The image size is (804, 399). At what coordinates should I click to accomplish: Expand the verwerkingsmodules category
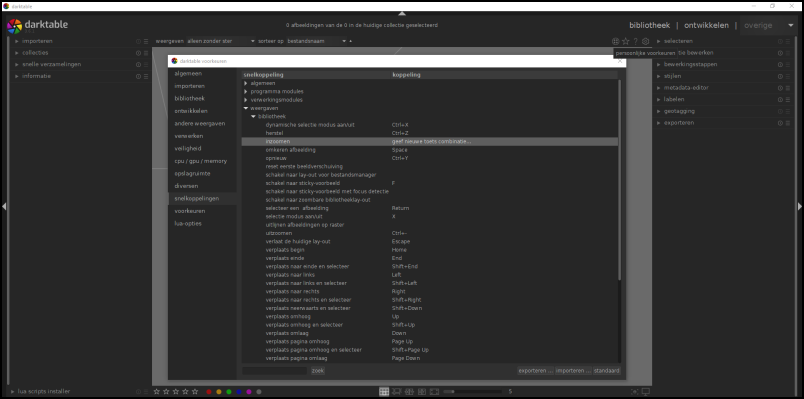pos(246,99)
